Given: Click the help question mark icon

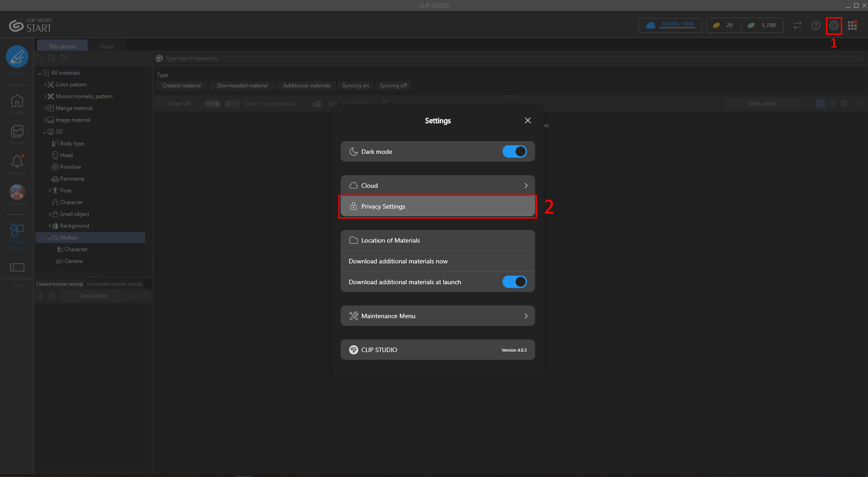Looking at the screenshot, I should click(816, 26).
